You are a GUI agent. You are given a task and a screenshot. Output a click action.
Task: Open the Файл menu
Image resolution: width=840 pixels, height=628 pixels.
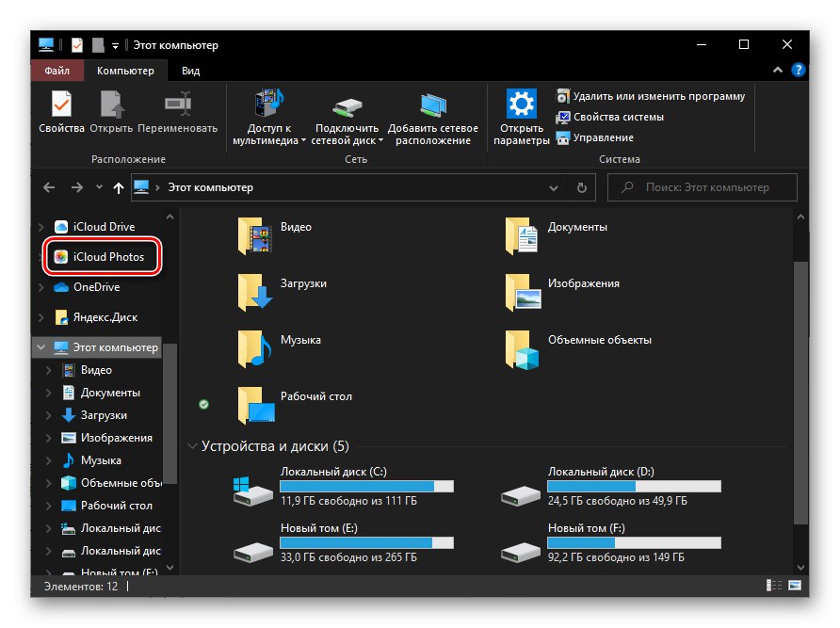click(x=57, y=71)
